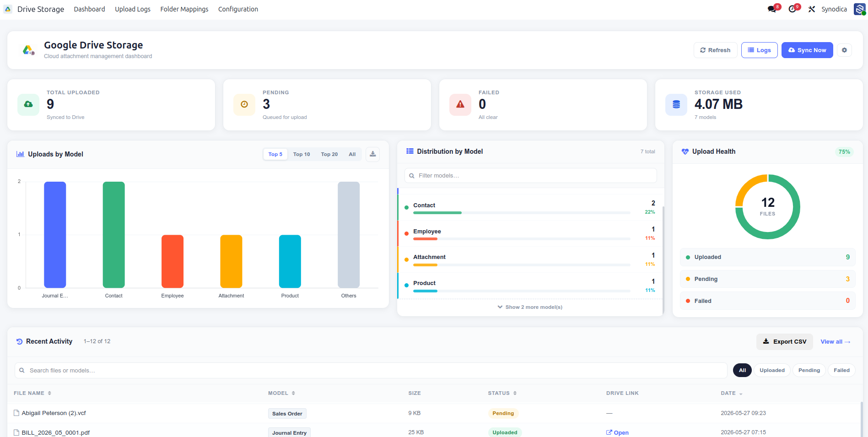
Task: Filter recent activity by Uploaded
Action: pos(772,370)
